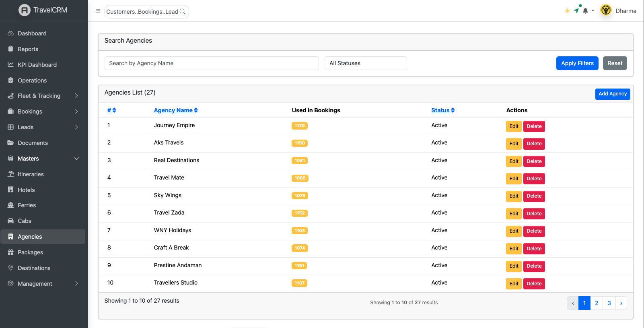Screen dimensions: 644x328
Task: Reset the search filters
Action: click(615, 63)
